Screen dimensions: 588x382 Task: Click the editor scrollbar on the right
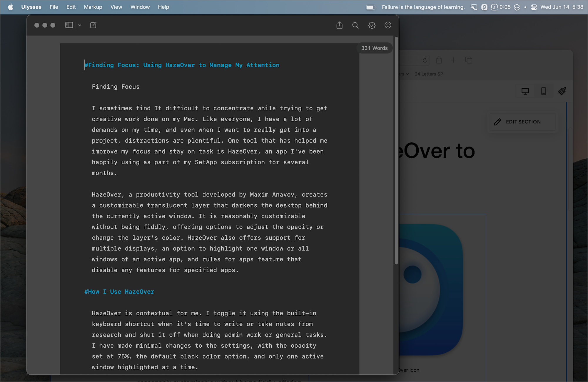coord(396,147)
